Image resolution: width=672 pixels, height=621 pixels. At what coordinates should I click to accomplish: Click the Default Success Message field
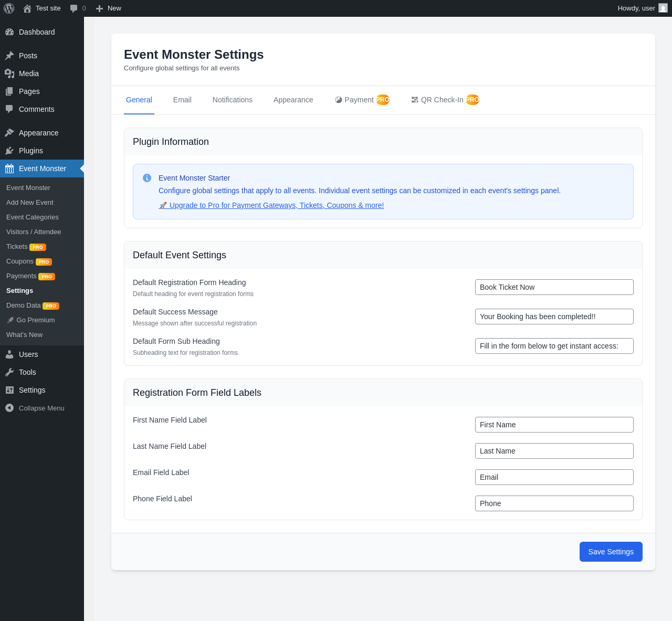pos(554,317)
